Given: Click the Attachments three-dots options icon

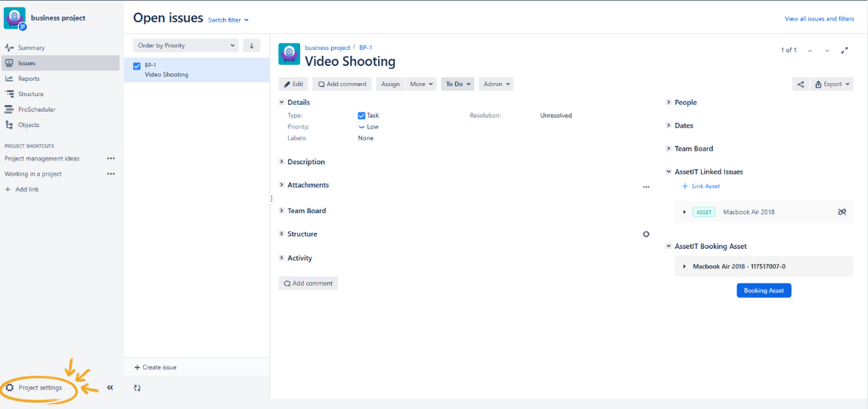Looking at the screenshot, I should pyautogui.click(x=646, y=186).
